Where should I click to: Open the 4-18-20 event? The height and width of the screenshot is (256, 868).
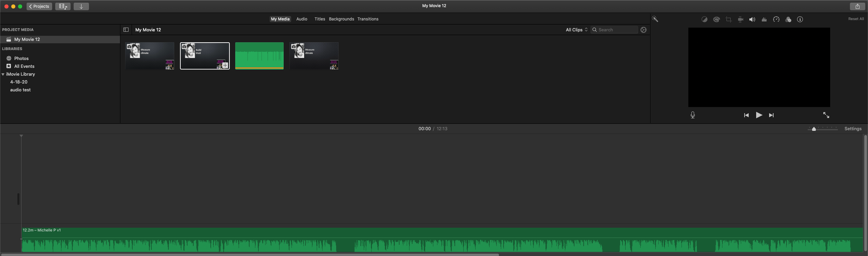[x=19, y=82]
